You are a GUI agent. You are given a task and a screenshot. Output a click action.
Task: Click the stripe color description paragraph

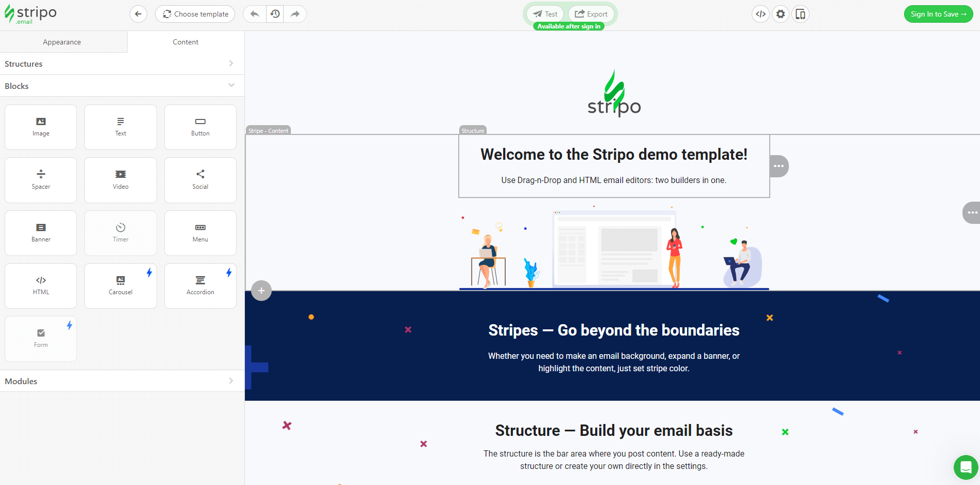pos(614,362)
